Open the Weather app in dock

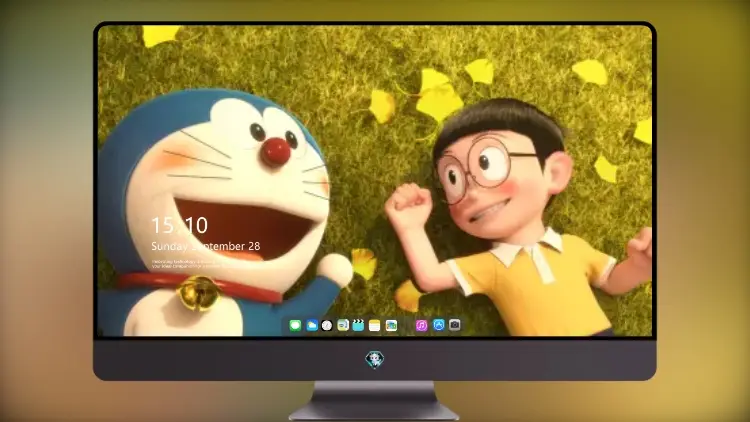(x=311, y=326)
